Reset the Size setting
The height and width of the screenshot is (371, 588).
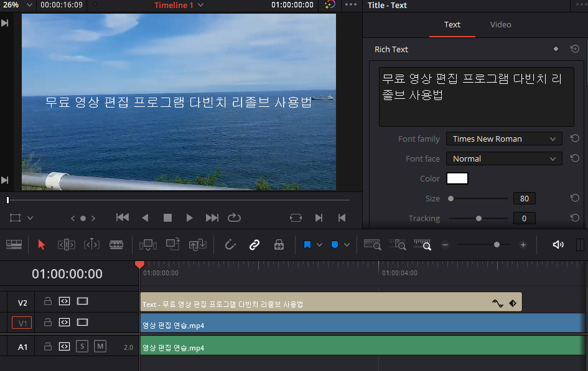[x=574, y=198]
